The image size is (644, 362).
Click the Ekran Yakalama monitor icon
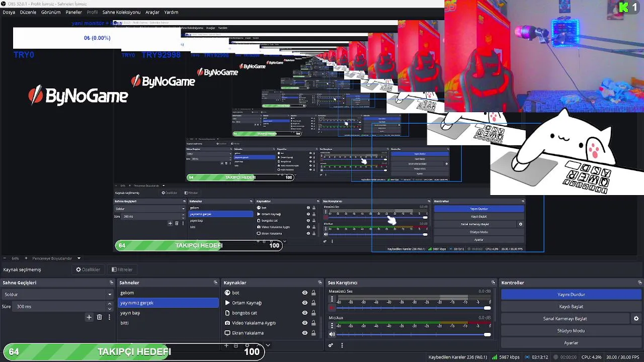pos(227,333)
